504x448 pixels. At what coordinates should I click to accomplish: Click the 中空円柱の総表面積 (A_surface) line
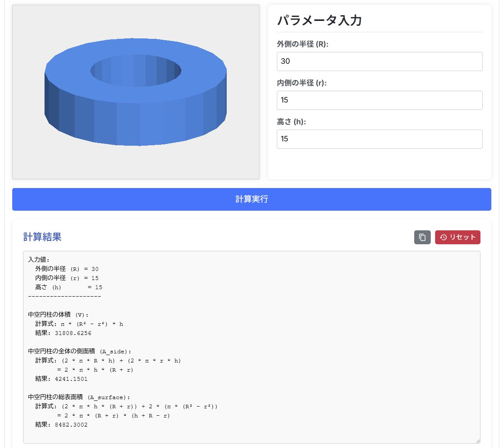click(x=79, y=397)
